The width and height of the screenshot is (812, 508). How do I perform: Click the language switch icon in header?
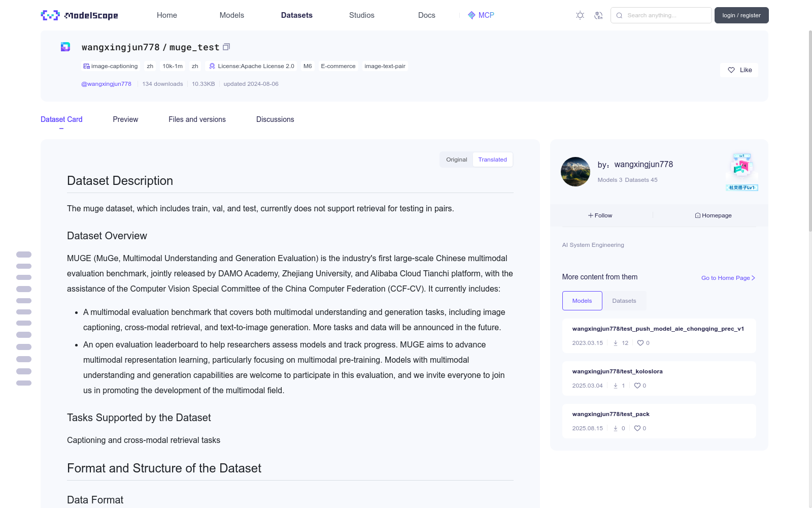point(598,15)
